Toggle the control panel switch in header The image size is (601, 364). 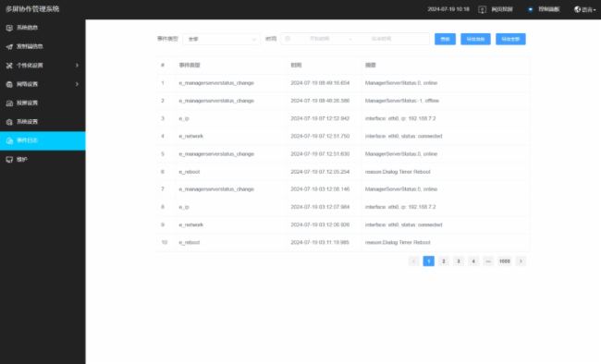530,9
